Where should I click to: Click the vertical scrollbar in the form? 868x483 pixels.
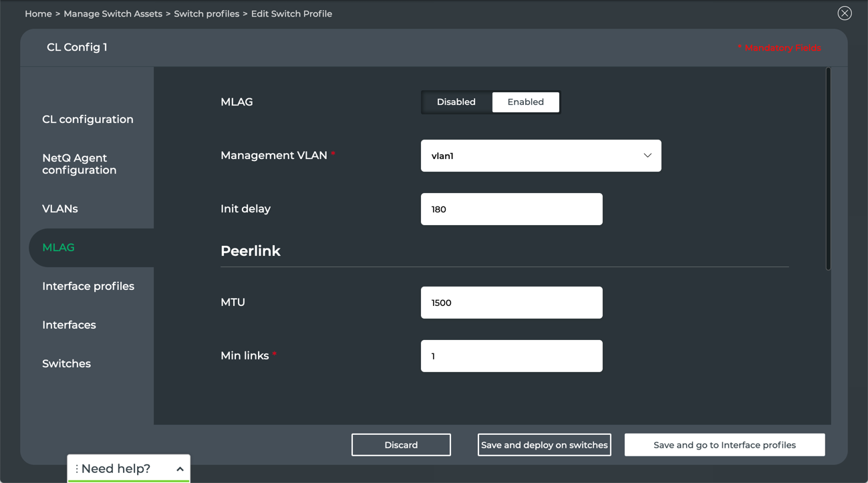tap(828, 168)
